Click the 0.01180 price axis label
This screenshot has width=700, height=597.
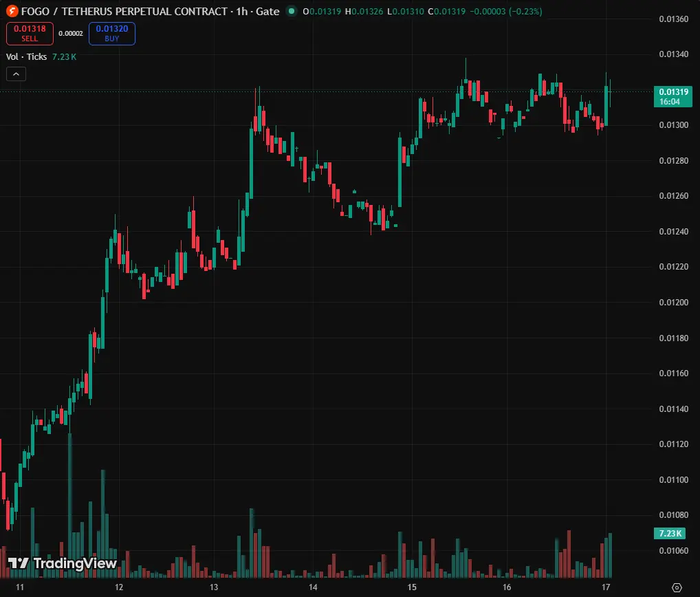coord(674,338)
